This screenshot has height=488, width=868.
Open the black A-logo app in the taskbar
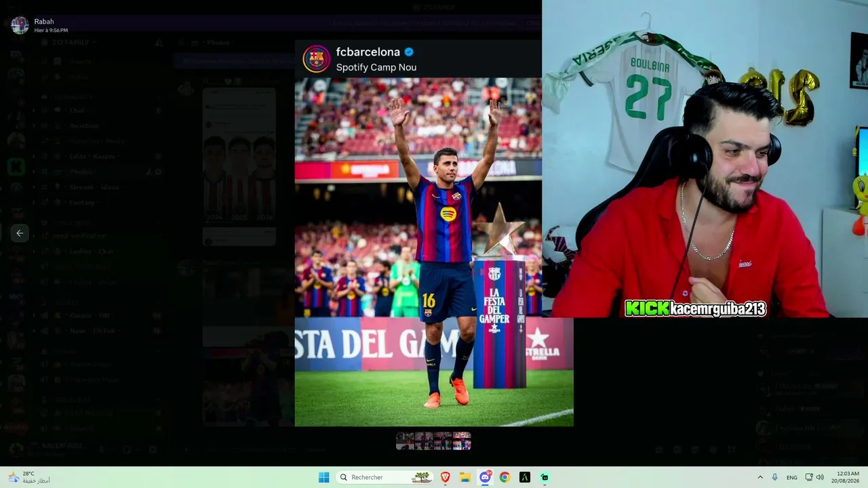pos(524,477)
